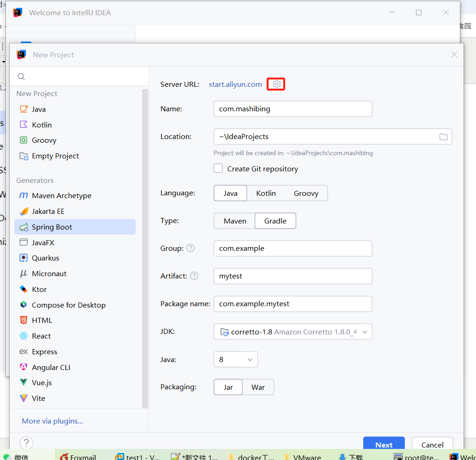The width and height of the screenshot is (476, 460).
Task: Click the React generator icon
Action: (24, 336)
